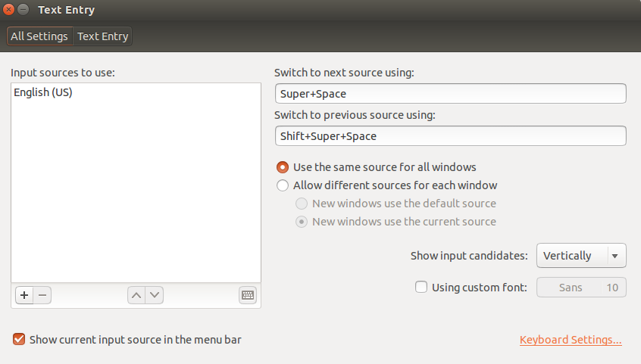Select Allow different sources for each window
The width and height of the screenshot is (641, 364).
[x=283, y=185]
